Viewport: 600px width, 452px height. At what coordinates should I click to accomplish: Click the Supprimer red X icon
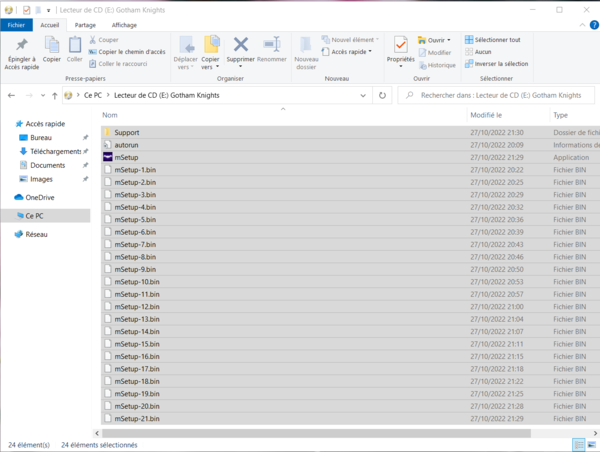pyautogui.click(x=241, y=44)
